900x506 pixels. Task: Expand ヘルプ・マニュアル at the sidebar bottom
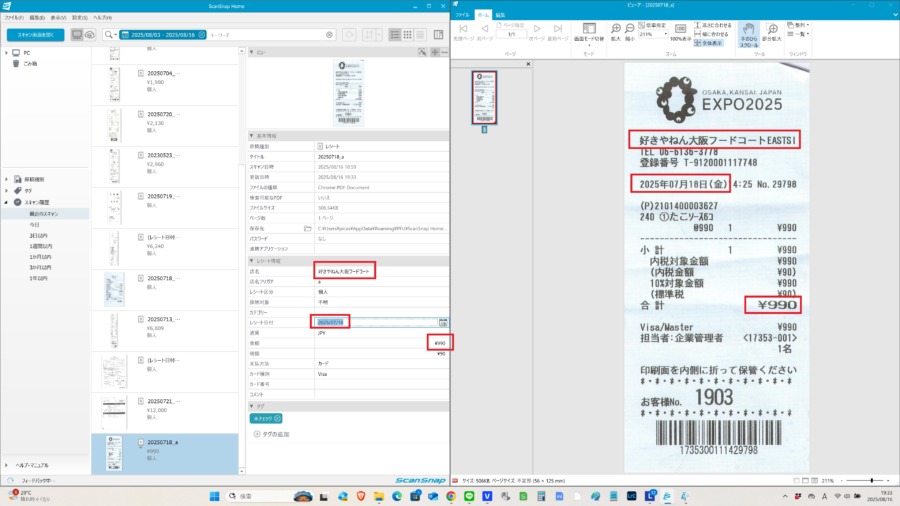[6, 465]
